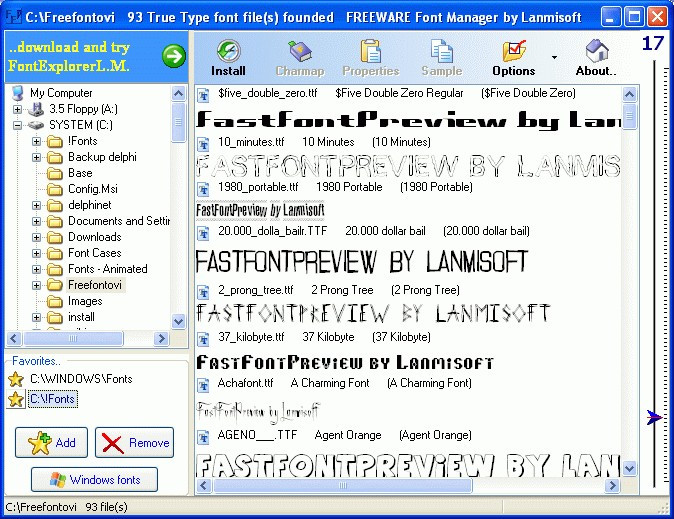Open the Options toolbar button

514,51
